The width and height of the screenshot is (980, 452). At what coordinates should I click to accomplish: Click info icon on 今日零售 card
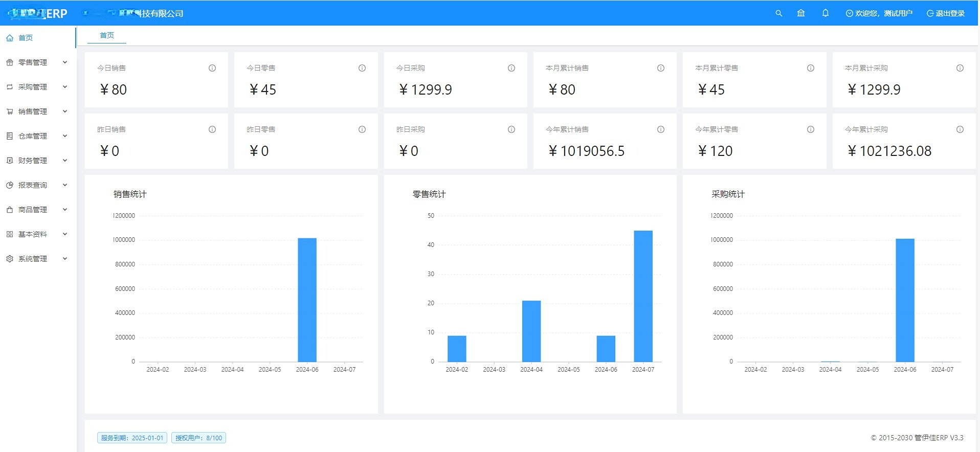(362, 68)
